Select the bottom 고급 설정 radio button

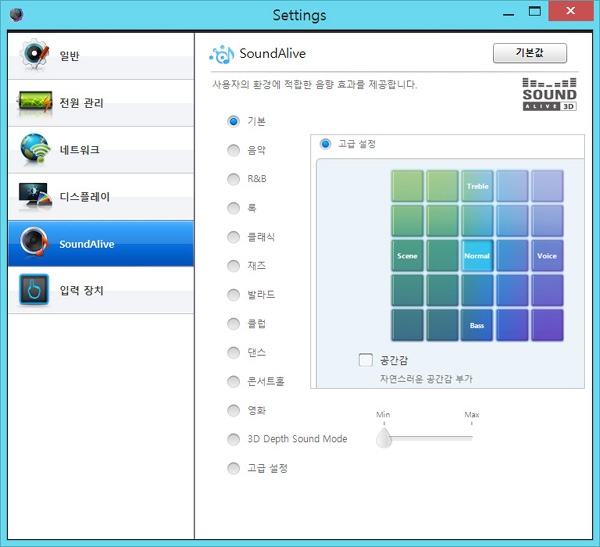click(233, 468)
